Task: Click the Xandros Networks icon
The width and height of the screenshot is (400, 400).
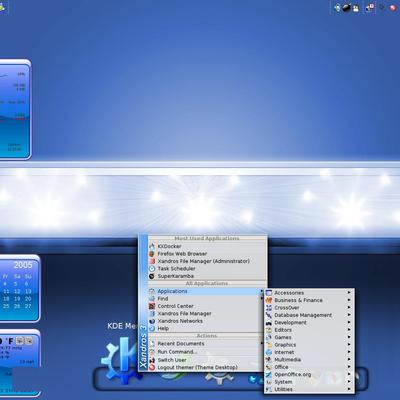Action: coord(152,321)
